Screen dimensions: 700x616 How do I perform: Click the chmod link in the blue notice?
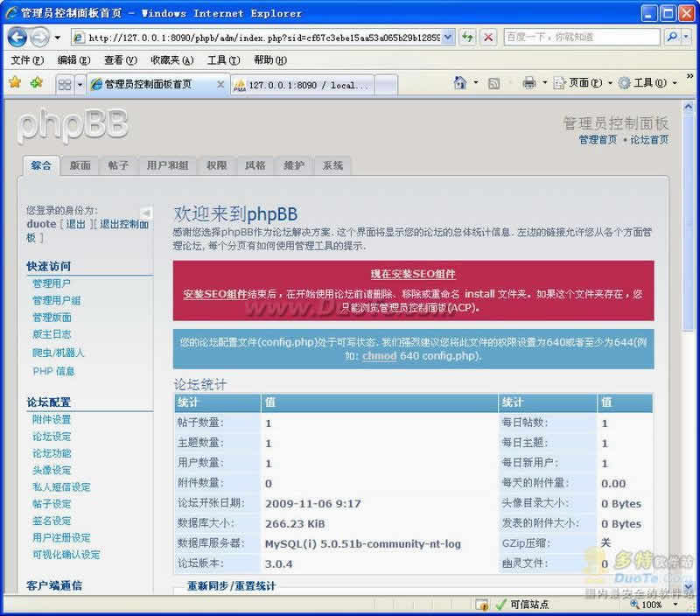point(380,356)
